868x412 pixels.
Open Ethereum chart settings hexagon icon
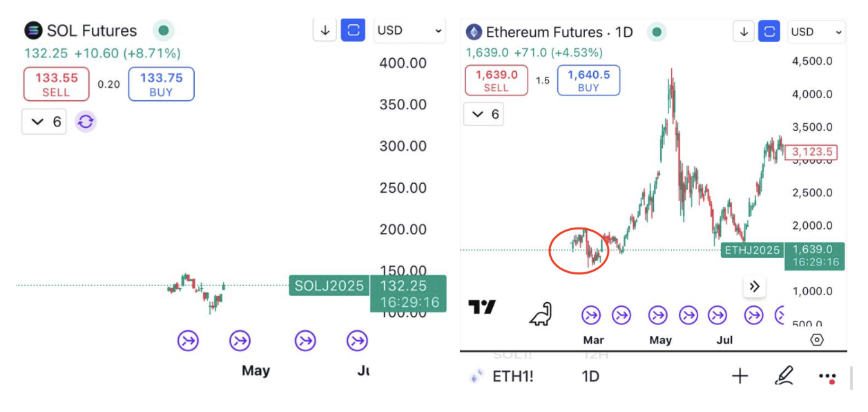tap(817, 339)
